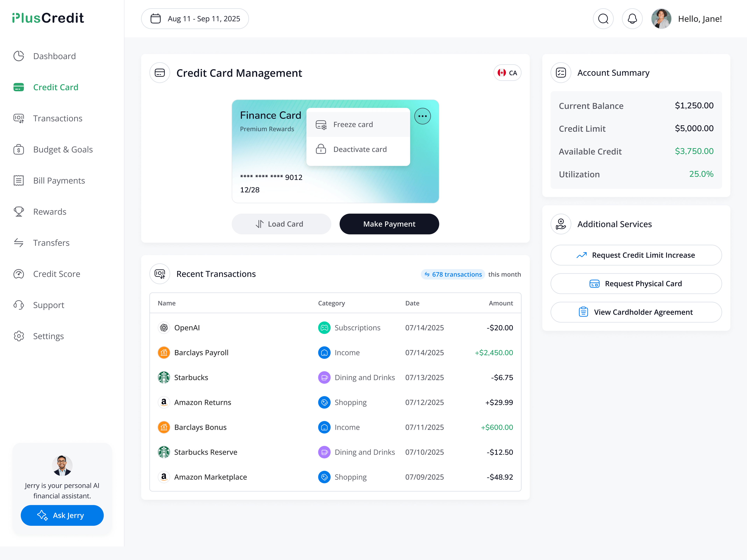Click the Bill Payments sidebar icon
Viewport: 747px width, 560px height.
coord(18,181)
